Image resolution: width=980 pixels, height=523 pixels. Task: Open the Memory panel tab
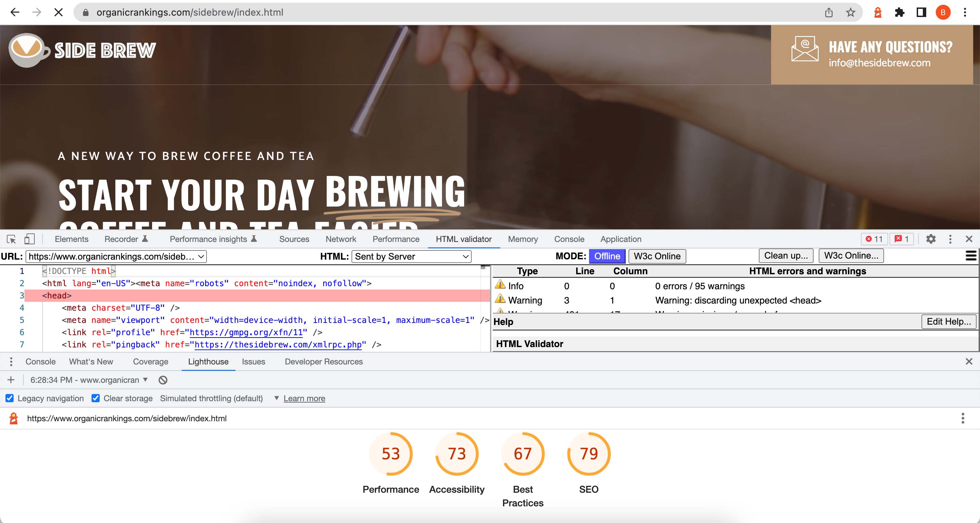(x=523, y=239)
